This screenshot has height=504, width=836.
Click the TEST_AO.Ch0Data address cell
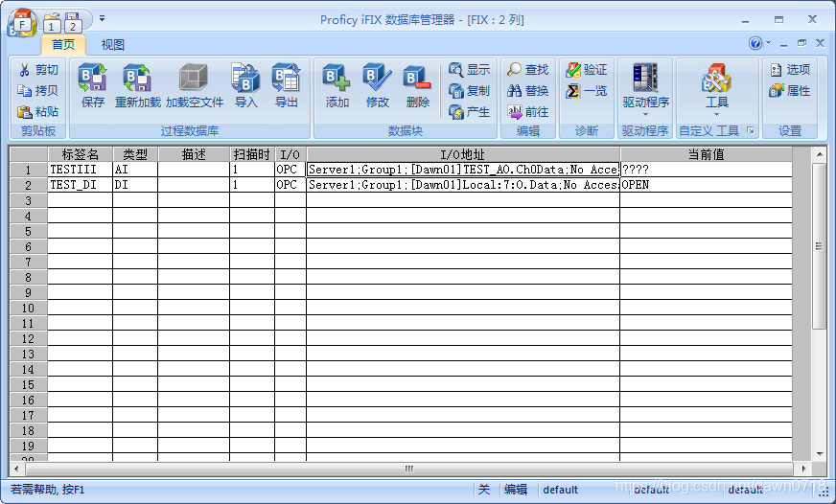[463, 170]
